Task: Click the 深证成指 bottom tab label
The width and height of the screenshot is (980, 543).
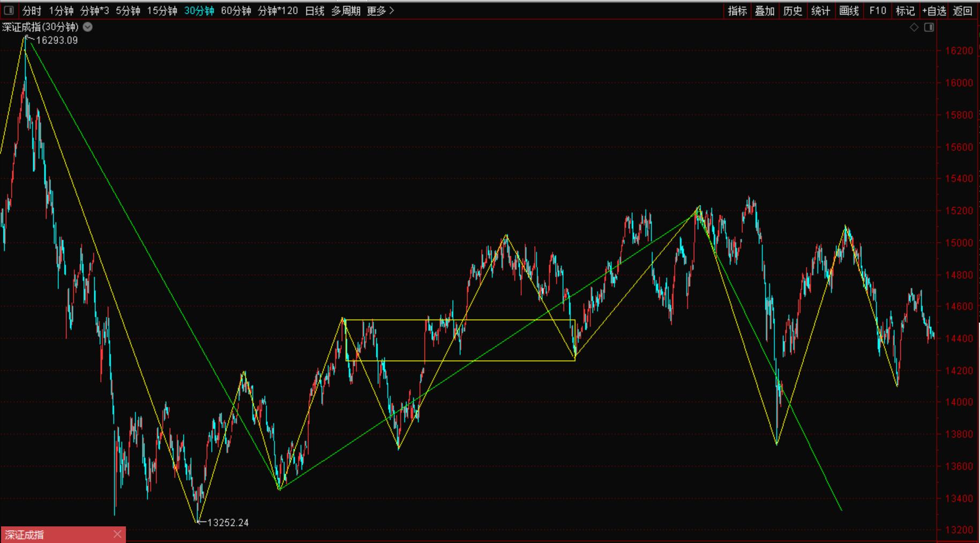Action: pyautogui.click(x=25, y=534)
